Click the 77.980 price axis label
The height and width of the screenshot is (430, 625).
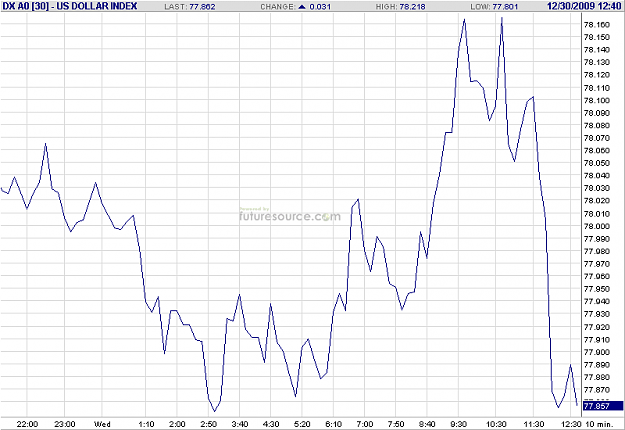[x=597, y=251]
